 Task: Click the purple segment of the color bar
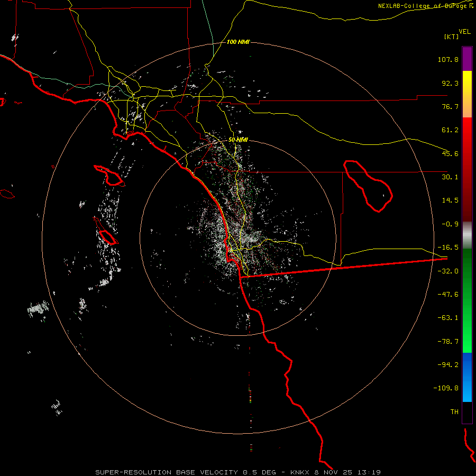coord(467,59)
